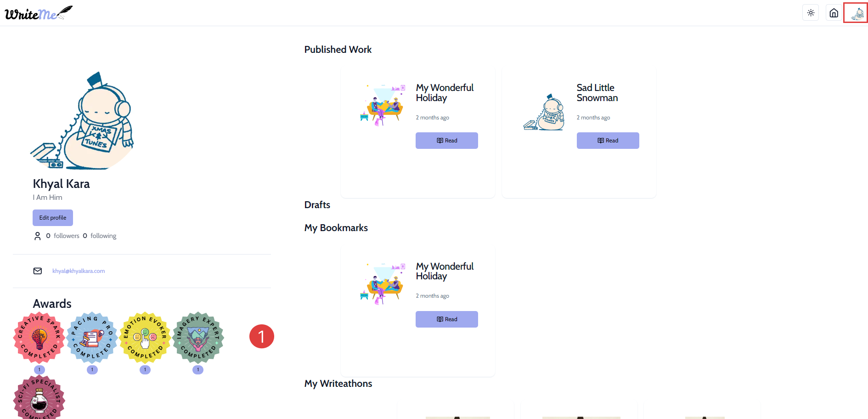The height and width of the screenshot is (419, 868).
Task: Open the Sad Little Snowman cover thumbnail
Action: 544,113
